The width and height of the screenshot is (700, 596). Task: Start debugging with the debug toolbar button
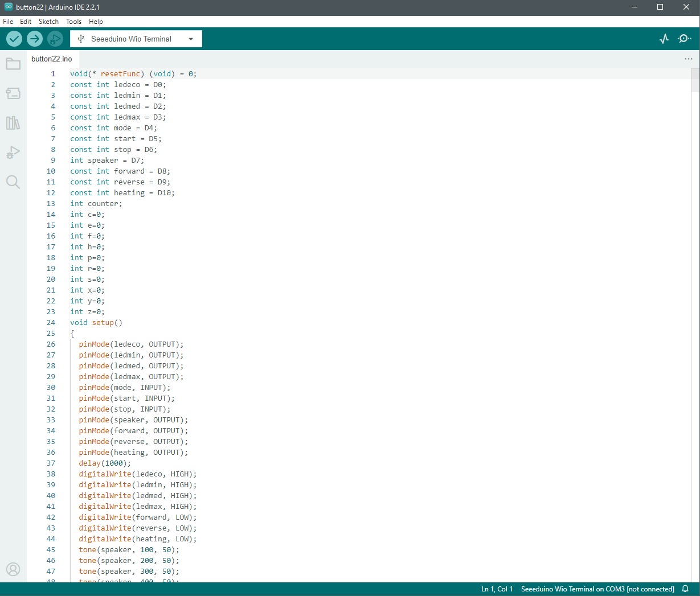(x=55, y=39)
